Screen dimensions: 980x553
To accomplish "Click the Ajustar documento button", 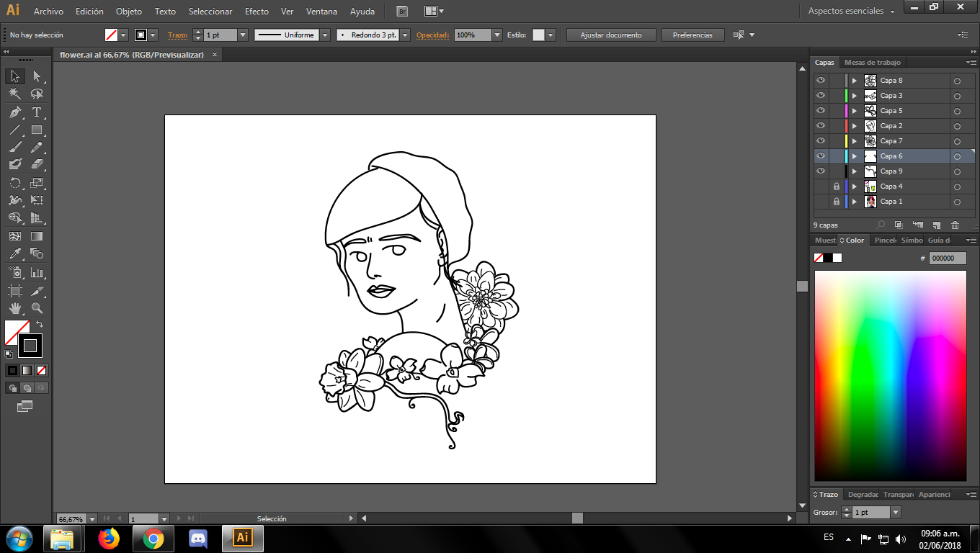I will [611, 35].
